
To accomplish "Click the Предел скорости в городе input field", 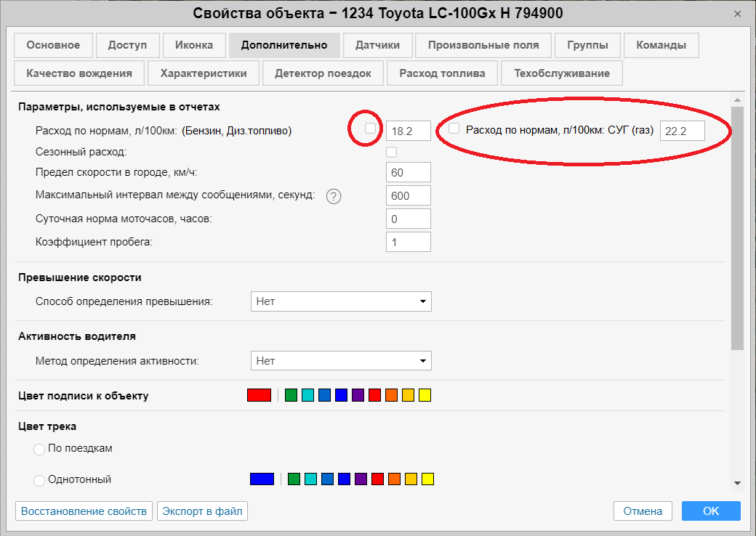I will pos(409,173).
